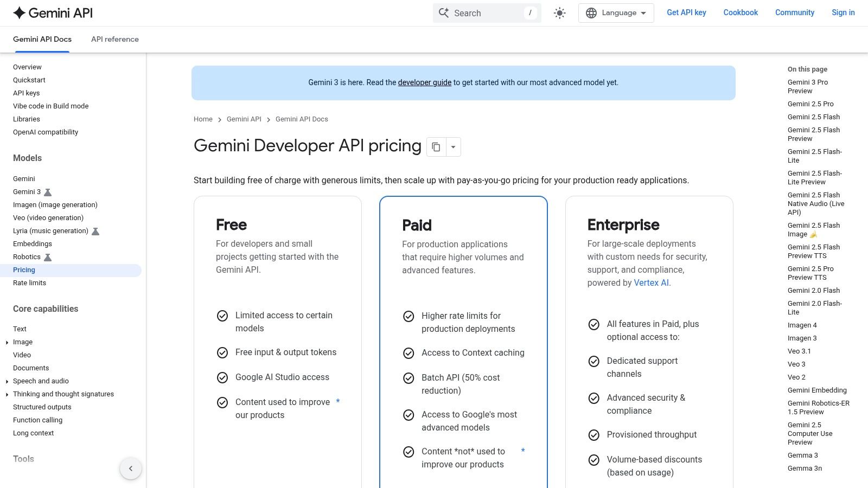Screen dimensions: 868x488
Task: Open Imagen (image generation) in sidebar
Action: click(x=55, y=205)
